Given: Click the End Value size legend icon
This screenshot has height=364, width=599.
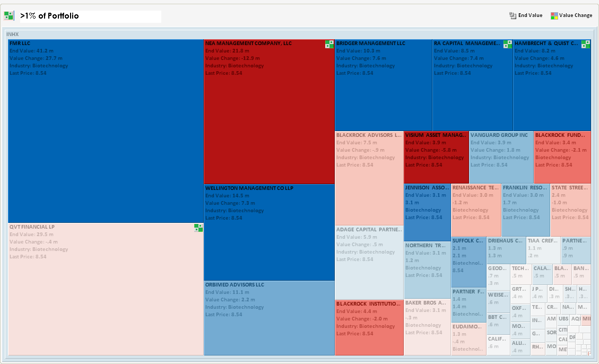Looking at the screenshot, I should point(513,16).
